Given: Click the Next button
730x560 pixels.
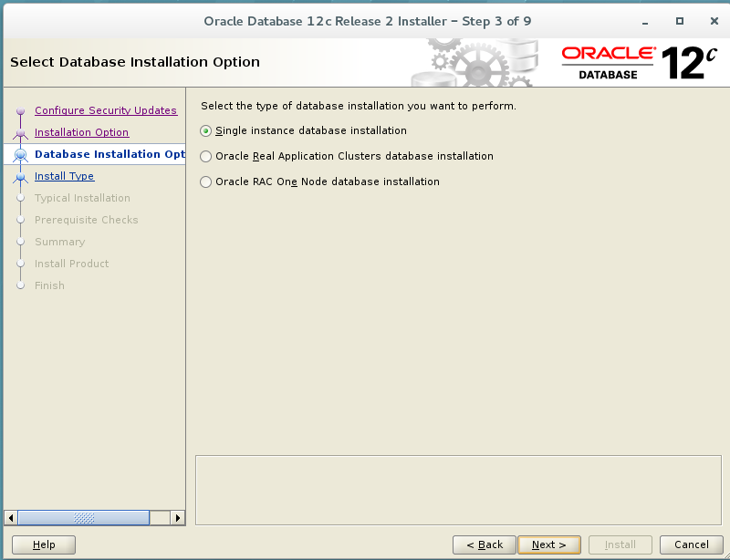Looking at the screenshot, I should pyautogui.click(x=549, y=544).
